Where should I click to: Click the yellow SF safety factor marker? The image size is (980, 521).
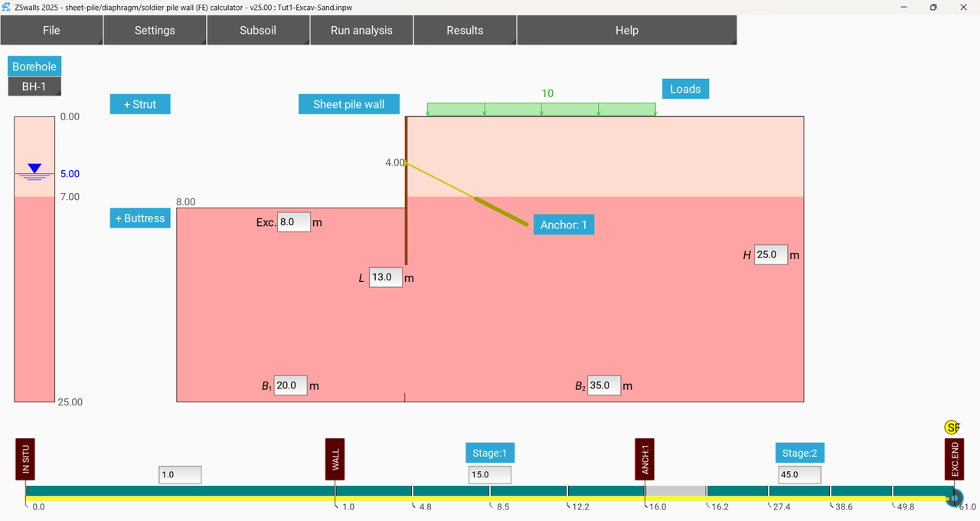pos(952,428)
